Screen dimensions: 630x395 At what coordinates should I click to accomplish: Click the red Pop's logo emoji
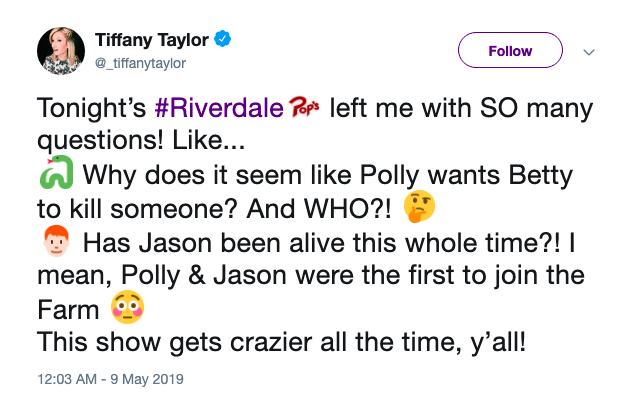[x=305, y=107]
